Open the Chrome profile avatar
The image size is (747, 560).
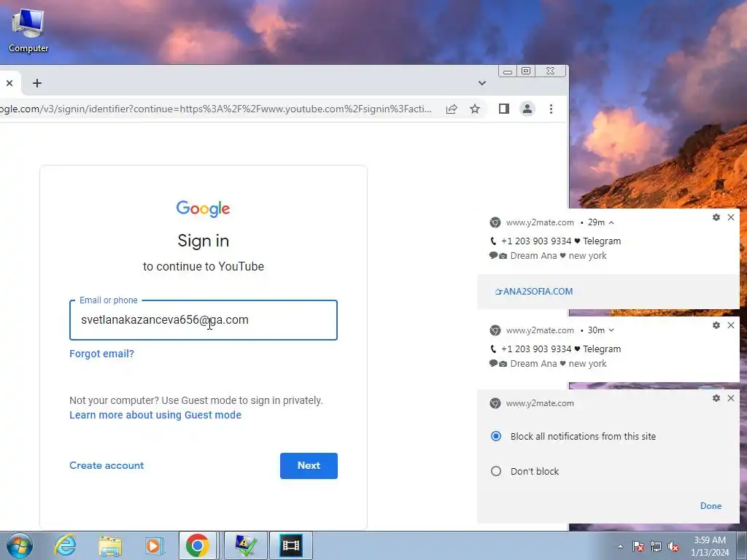click(527, 109)
